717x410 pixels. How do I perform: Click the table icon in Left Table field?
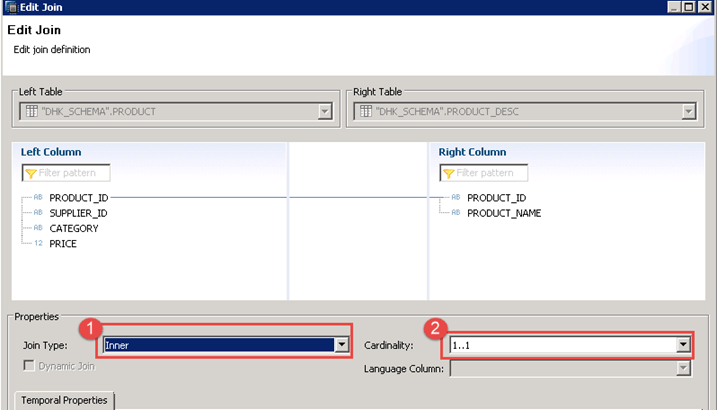[31, 111]
